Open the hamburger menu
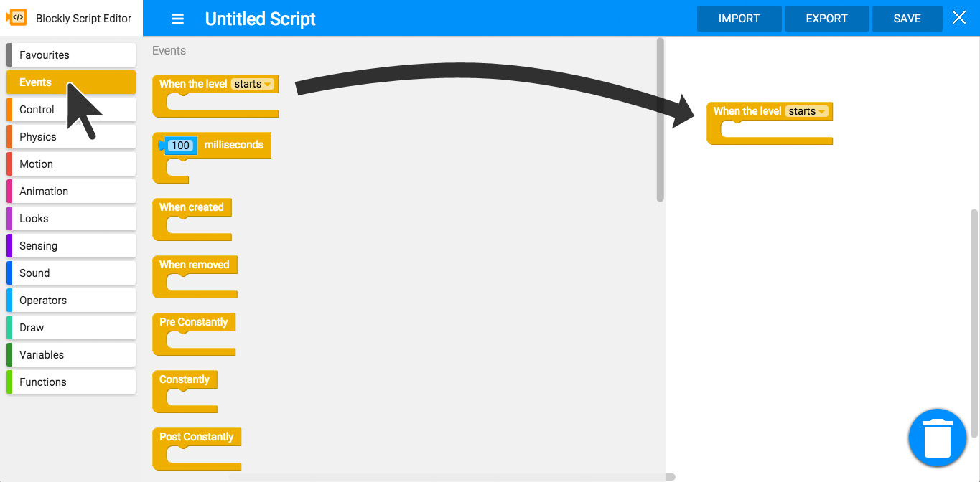Image resolution: width=980 pixels, height=482 pixels. click(x=177, y=19)
